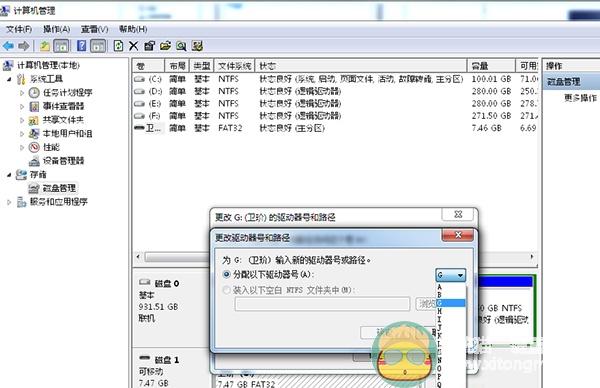This screenshot has height=388, width=600.
Task: Click the 文件系统 column header
Action: coord(235,66)
